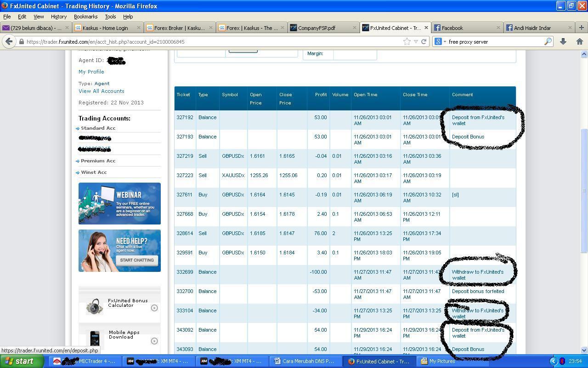
Task: Open the Google search engine selector
Action: click(x=440, y=41)
